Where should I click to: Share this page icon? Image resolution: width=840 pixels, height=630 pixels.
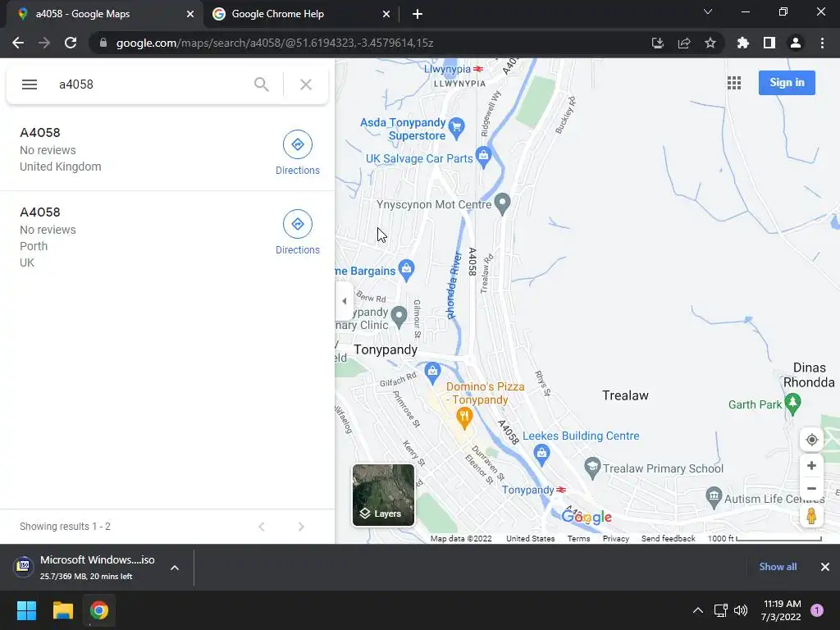tap(684, 43)
